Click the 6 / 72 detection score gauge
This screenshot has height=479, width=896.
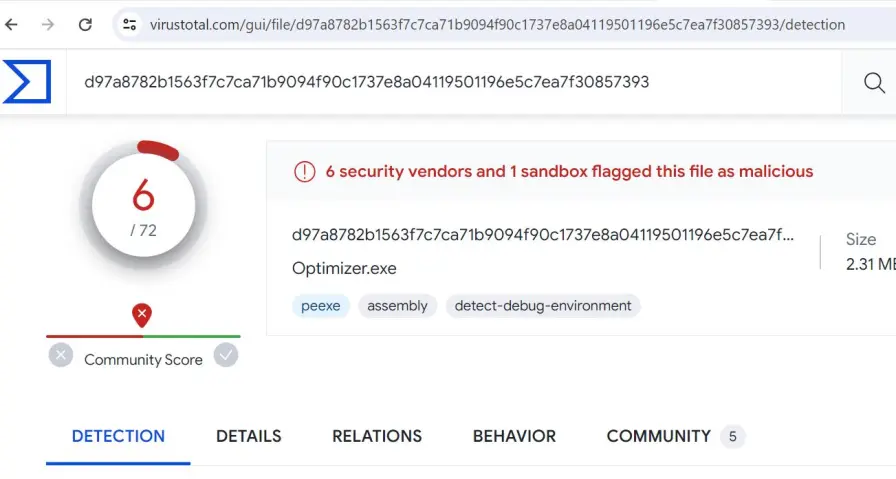(x=143, y=205)
